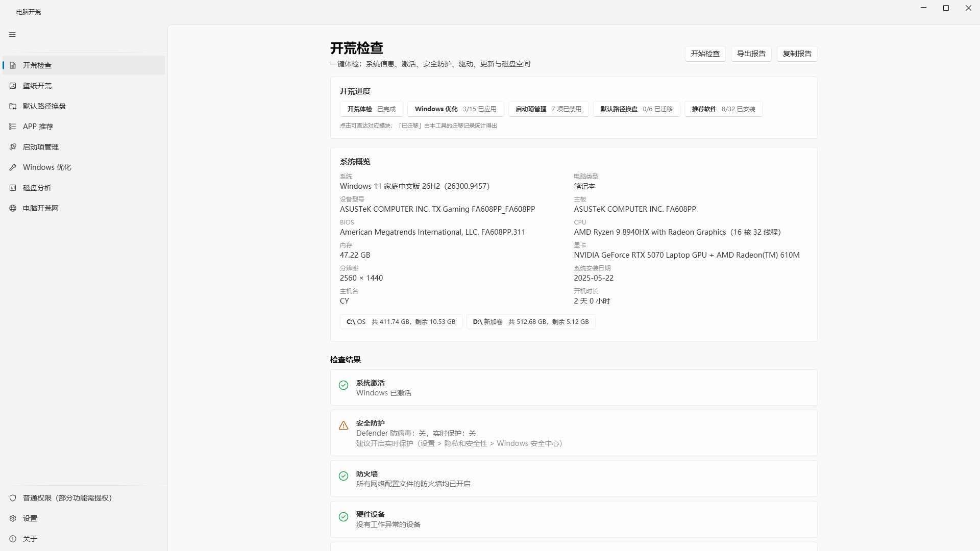Toggle the hamburger navigation menu icon
Image resolution: width=980 pixels, height=551 pixels.
pyautogui.click(x=12, y=35)
